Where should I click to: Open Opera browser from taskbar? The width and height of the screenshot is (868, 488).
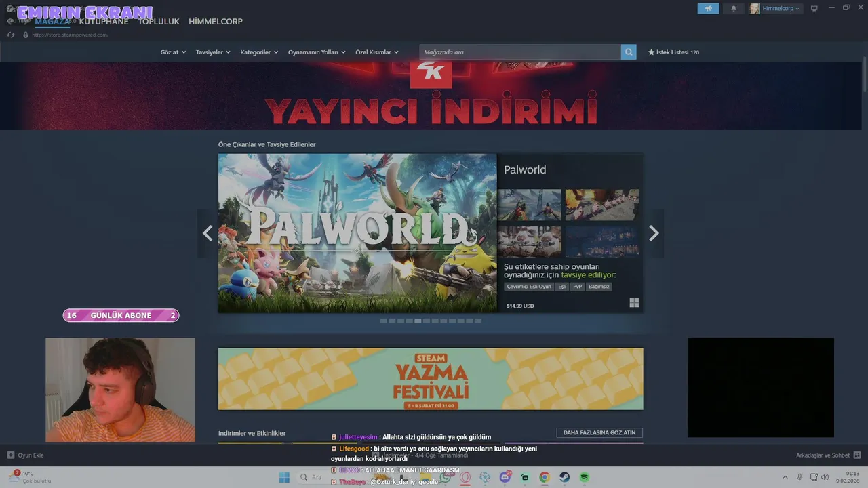pyautogui.click(x=465, y=477)
